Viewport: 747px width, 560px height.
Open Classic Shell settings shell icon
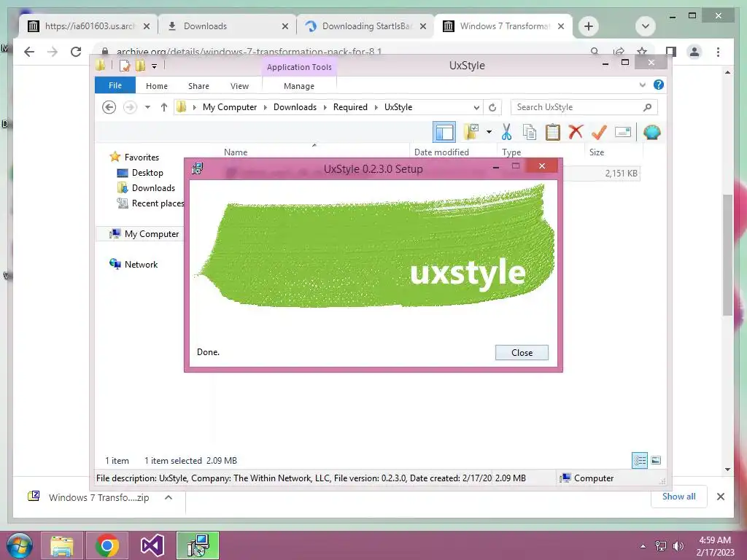(x=651, y=132)
